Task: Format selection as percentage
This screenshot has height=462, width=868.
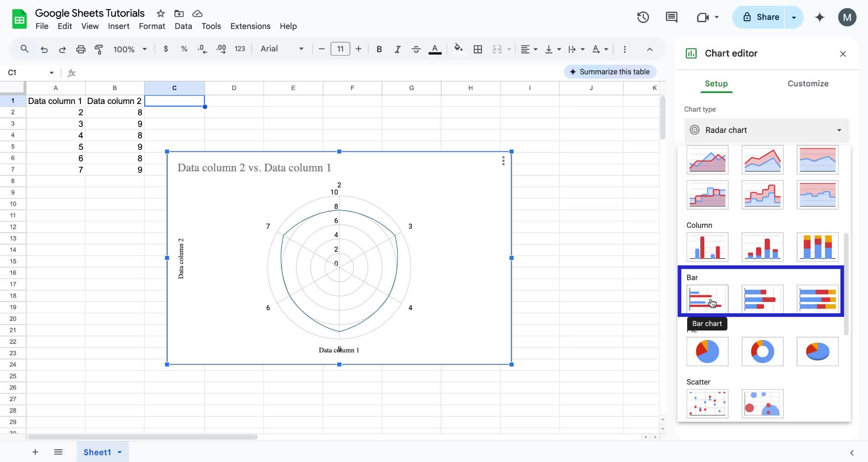Action: point(184,49)
